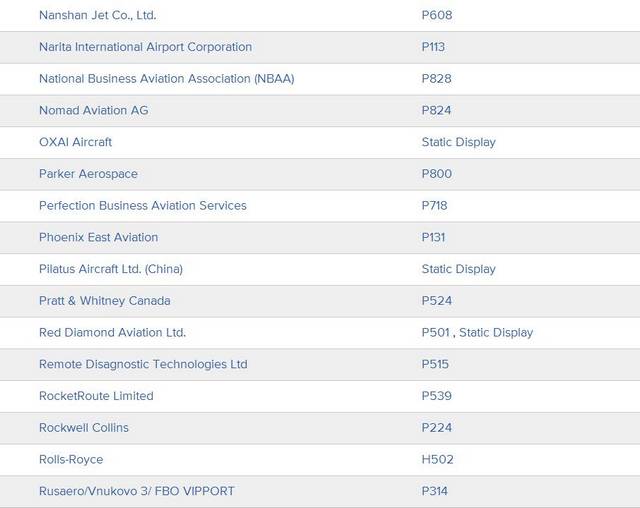
Task: Click the Rockwell Collins exhibitor
Action: click(x=83, y=428)
